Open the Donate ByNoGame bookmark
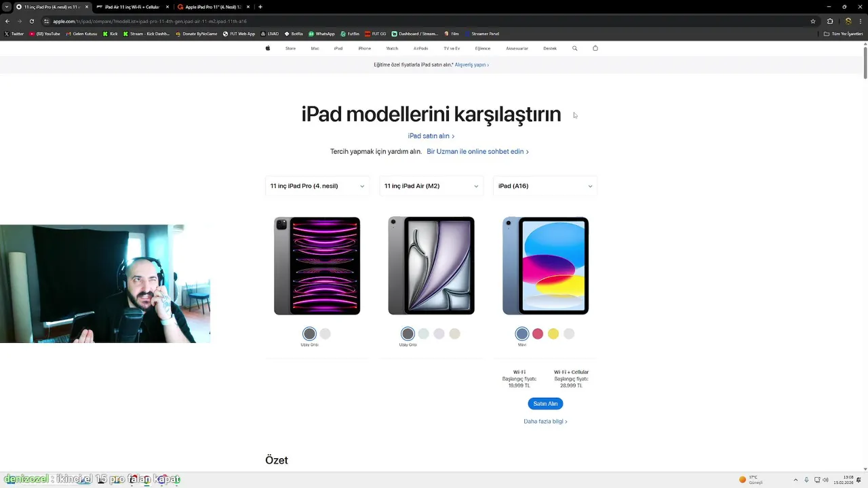 click(x=197, y=33)
